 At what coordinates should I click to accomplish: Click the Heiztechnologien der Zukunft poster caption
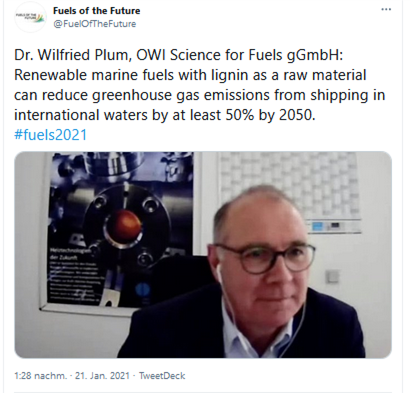[64, 253]
